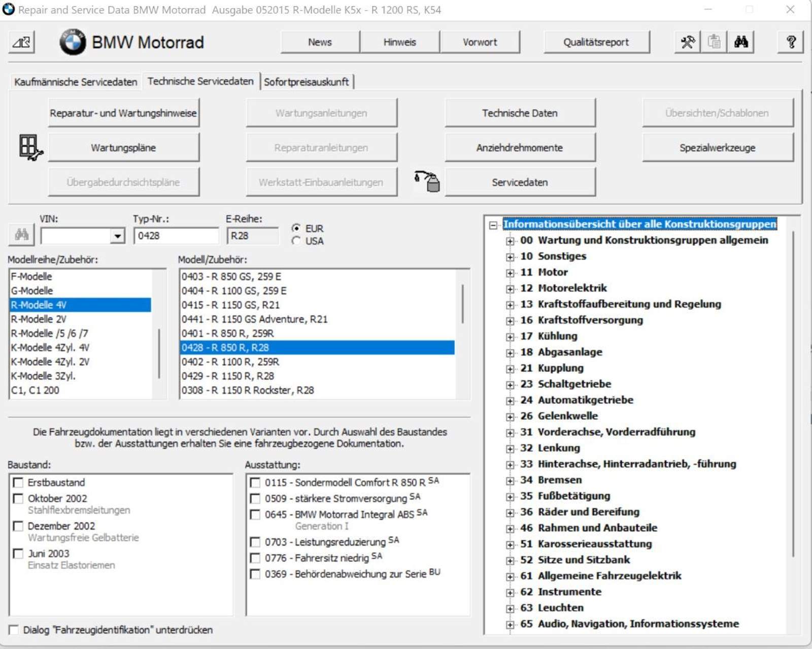Open the Vorwort button
Image resolution: width=812 pixels, height=649 pixels.
(480, 42)
